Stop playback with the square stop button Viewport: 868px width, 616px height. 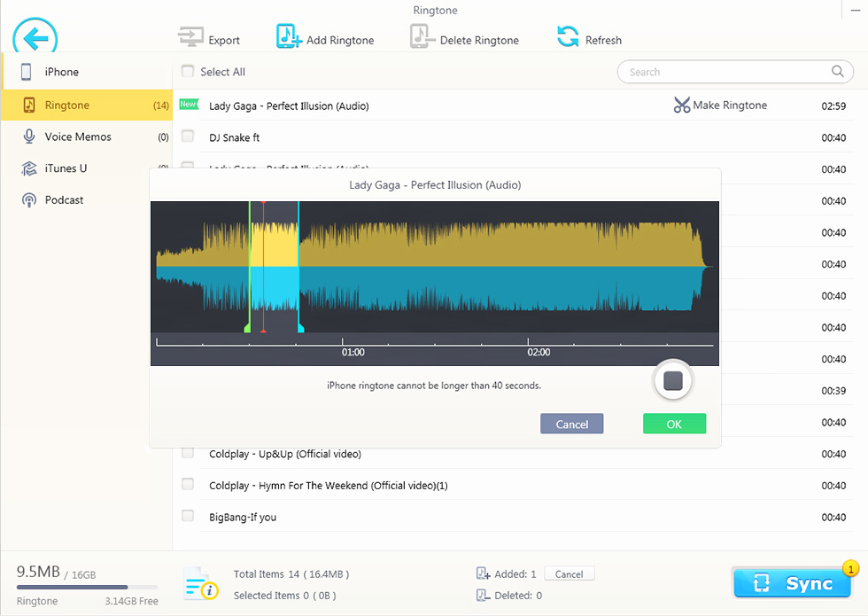point(673,380)
